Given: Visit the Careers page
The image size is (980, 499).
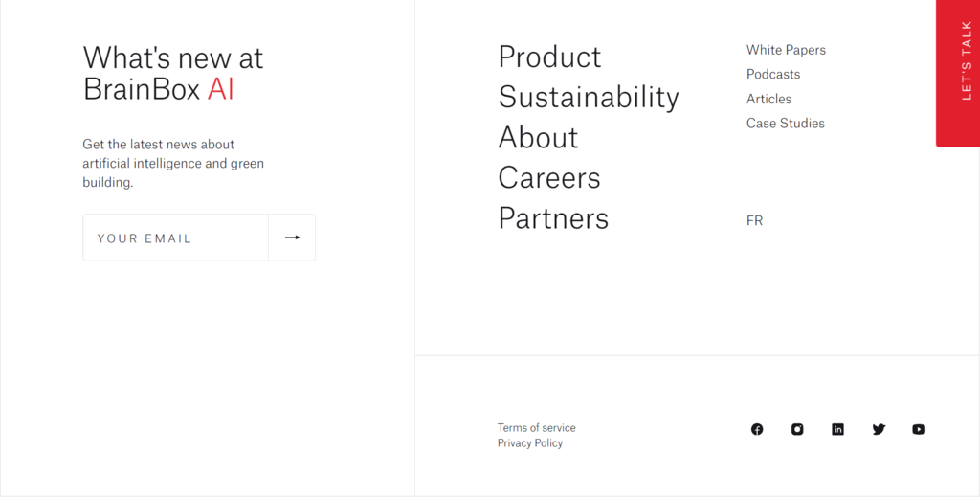Looking at the screenshot, I should 549,178.
